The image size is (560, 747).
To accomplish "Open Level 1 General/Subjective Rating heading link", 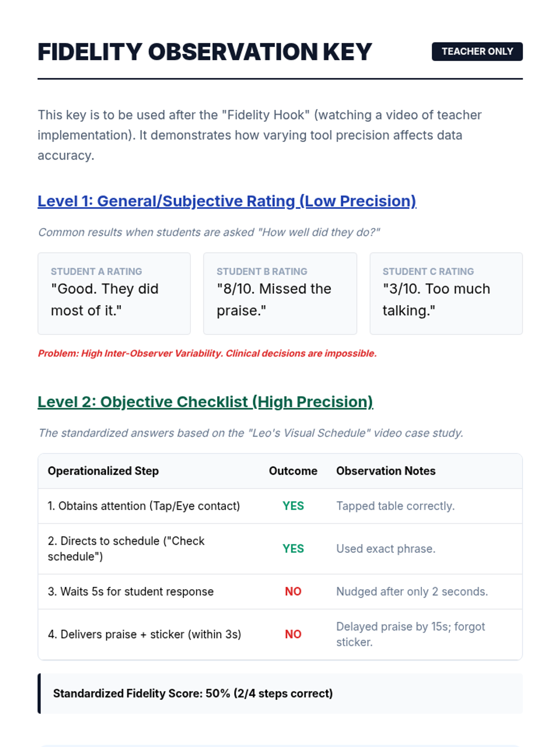I will pyautogui.click(x=227, y=201).
